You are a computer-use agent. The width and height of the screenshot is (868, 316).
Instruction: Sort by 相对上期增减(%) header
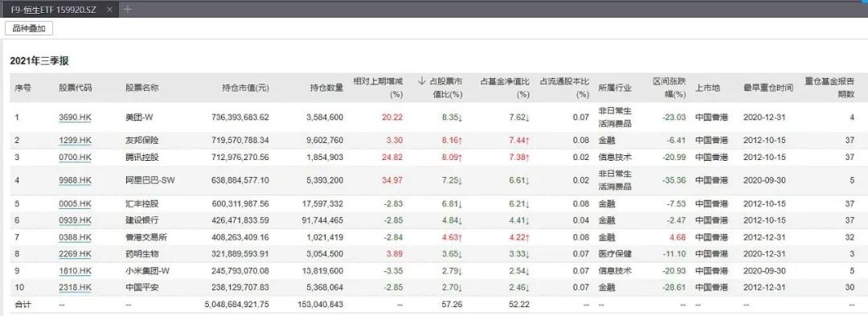point(377,88)
